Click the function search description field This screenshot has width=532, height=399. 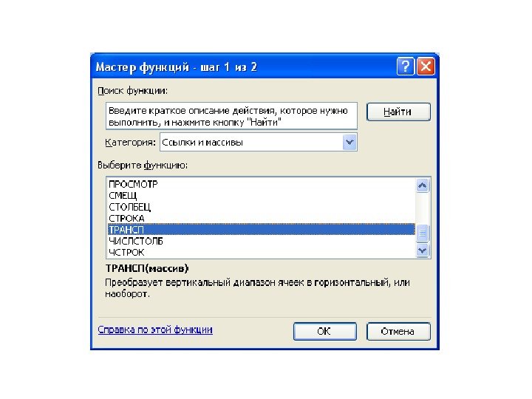point(231,116)
